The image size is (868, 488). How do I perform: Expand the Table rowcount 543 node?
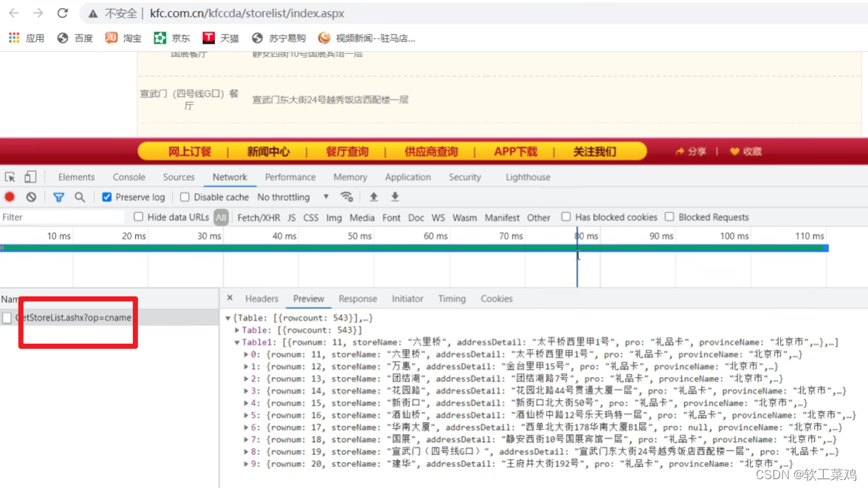click(237, 330)
